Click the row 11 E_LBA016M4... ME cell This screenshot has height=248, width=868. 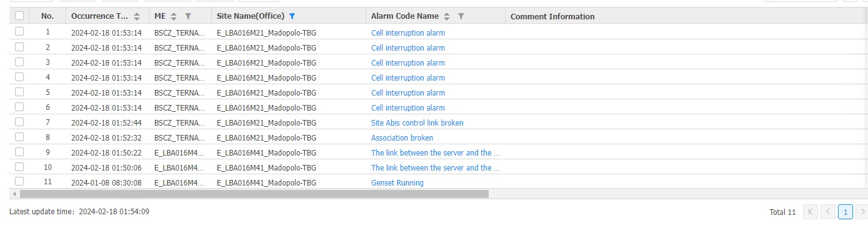179,183
